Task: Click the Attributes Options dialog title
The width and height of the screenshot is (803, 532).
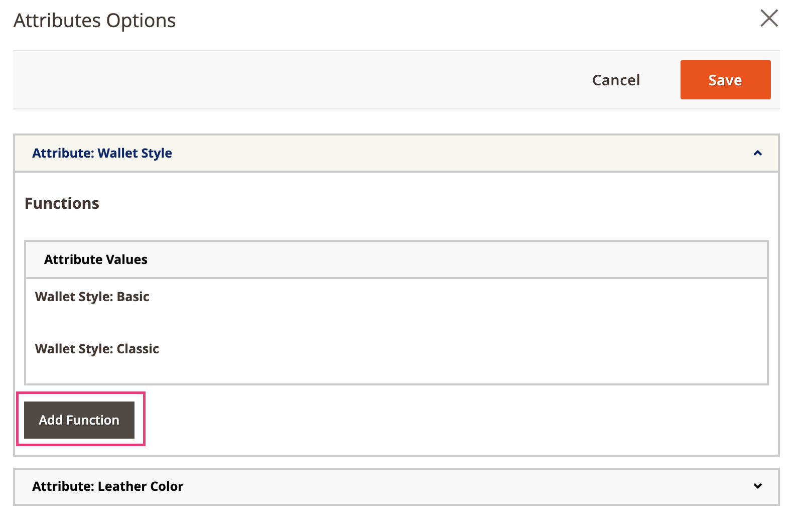Action: click(94, 20)
